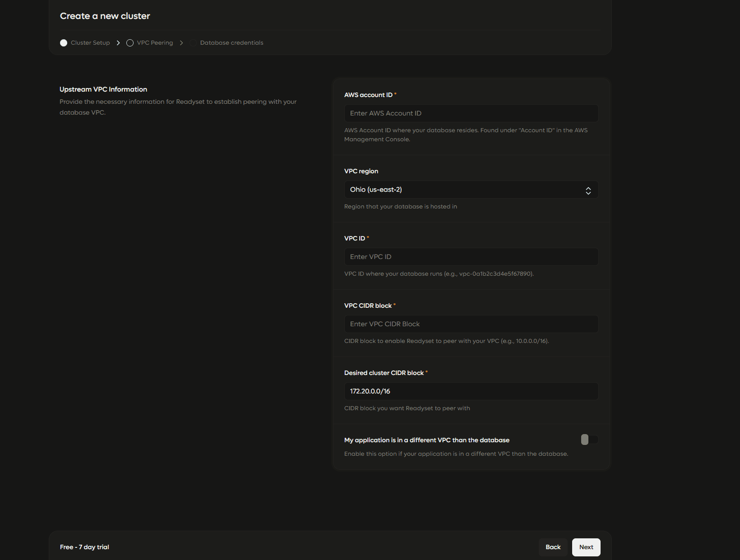
Task: Click the 'VPC CIDR block' label
Action: (368, 305)
